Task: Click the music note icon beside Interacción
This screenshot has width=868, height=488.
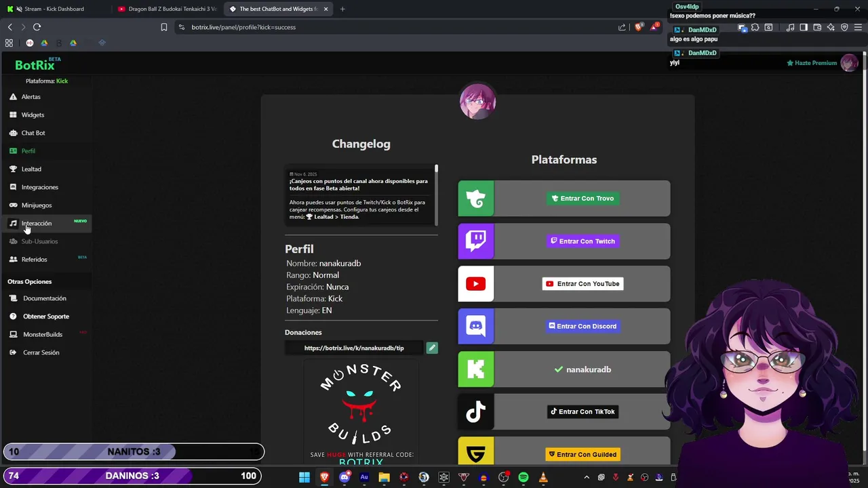Action: point(13,223)
